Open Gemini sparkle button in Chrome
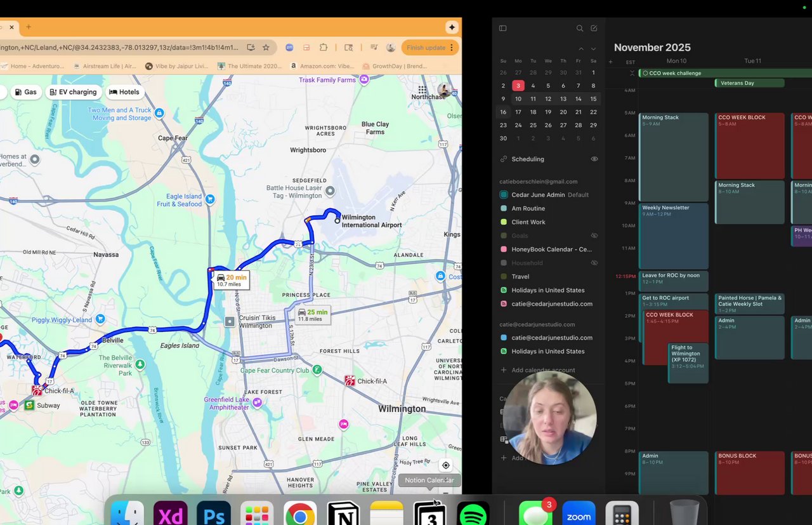 tap(452, 27)
